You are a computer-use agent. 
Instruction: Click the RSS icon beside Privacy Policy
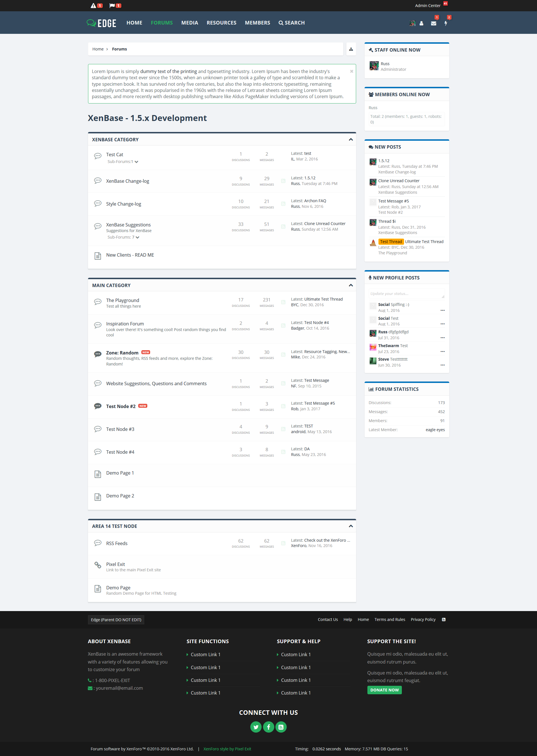(x=443, y=620)
